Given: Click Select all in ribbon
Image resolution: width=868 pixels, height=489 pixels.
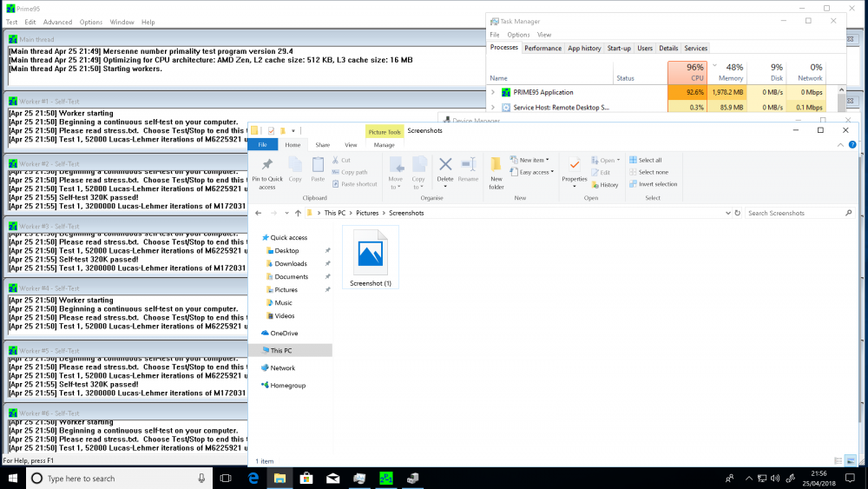Looking at the screenshot, I should coord(646,160).
